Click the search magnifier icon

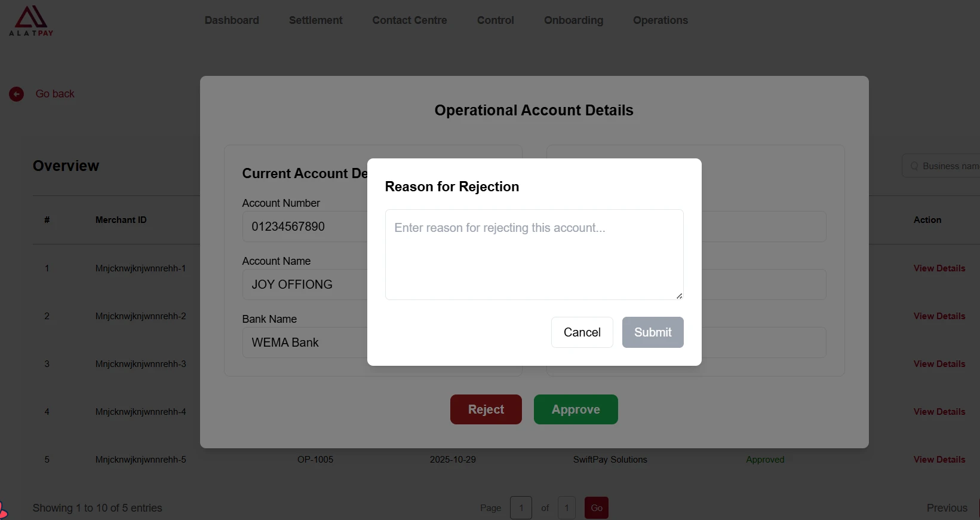[x=914, y=166]
